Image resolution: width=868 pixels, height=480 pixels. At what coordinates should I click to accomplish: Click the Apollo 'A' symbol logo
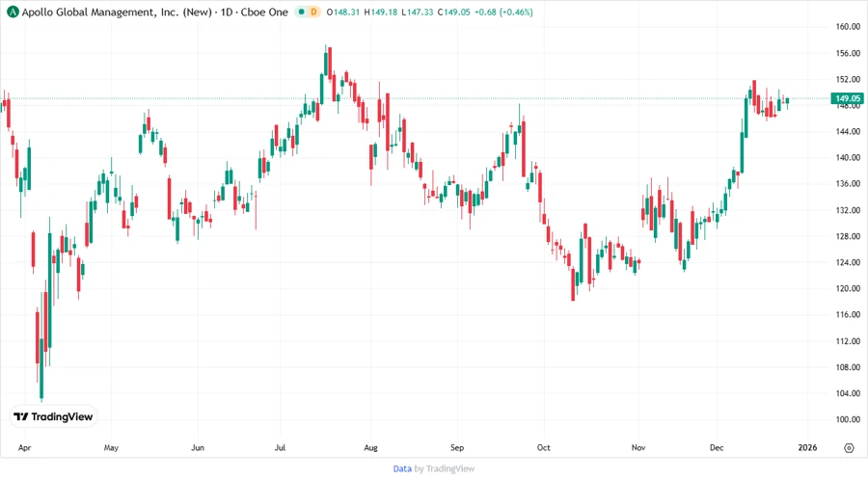[x=13, y=12]
